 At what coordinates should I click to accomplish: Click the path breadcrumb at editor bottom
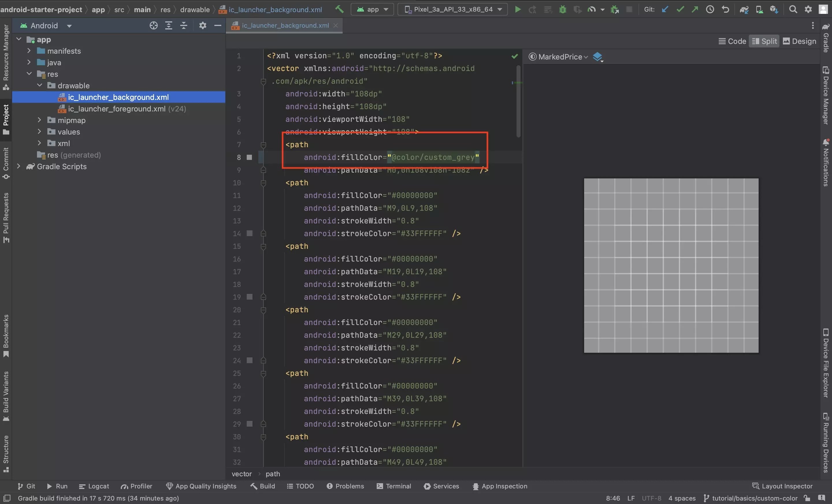[x=273, y=474]
